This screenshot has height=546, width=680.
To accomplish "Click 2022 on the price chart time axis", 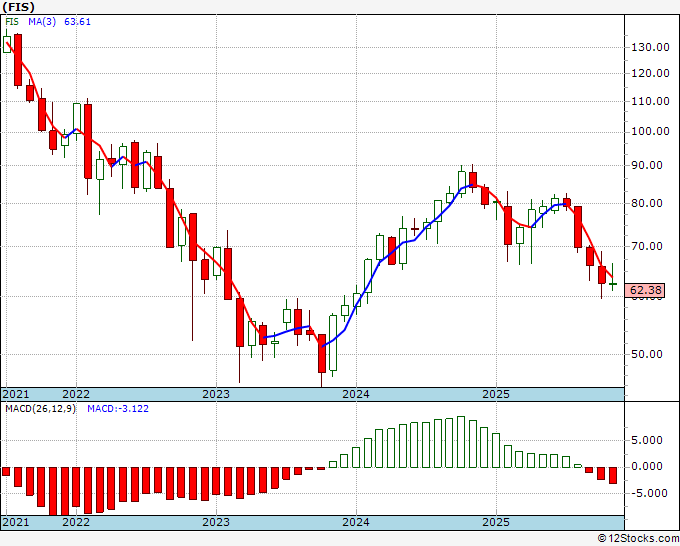I will 76,394.
